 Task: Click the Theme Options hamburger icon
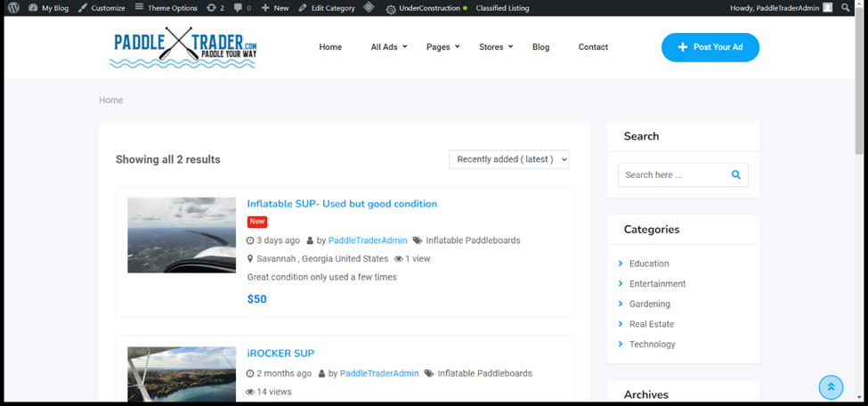point(139,7)
